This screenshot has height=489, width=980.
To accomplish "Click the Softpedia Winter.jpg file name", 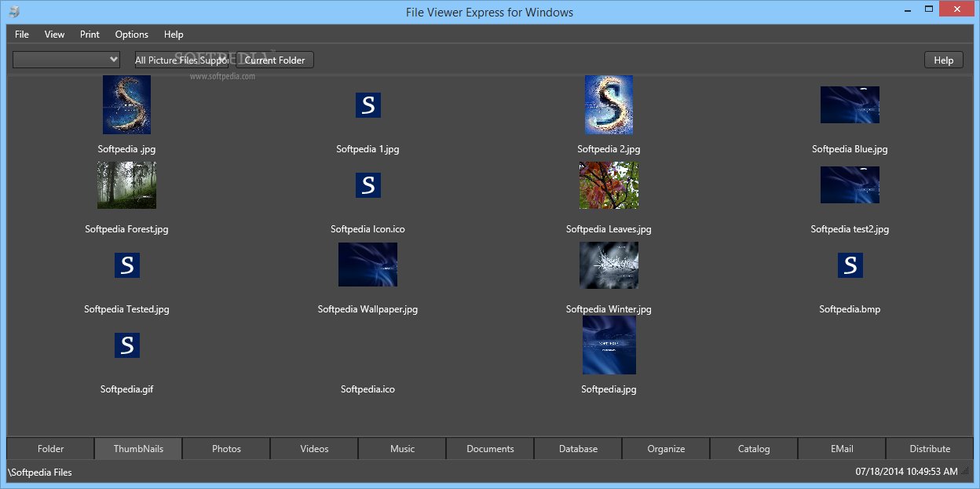I will click(x=609, y=309).
